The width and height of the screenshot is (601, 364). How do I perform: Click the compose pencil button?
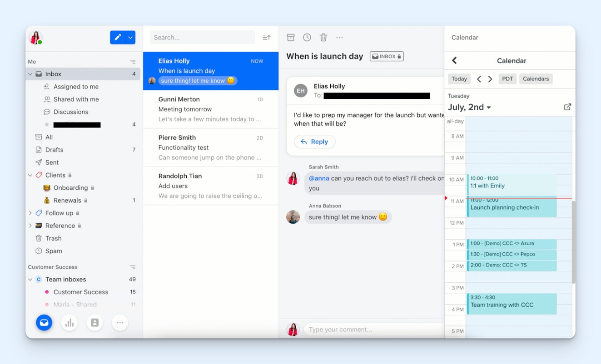118,37
